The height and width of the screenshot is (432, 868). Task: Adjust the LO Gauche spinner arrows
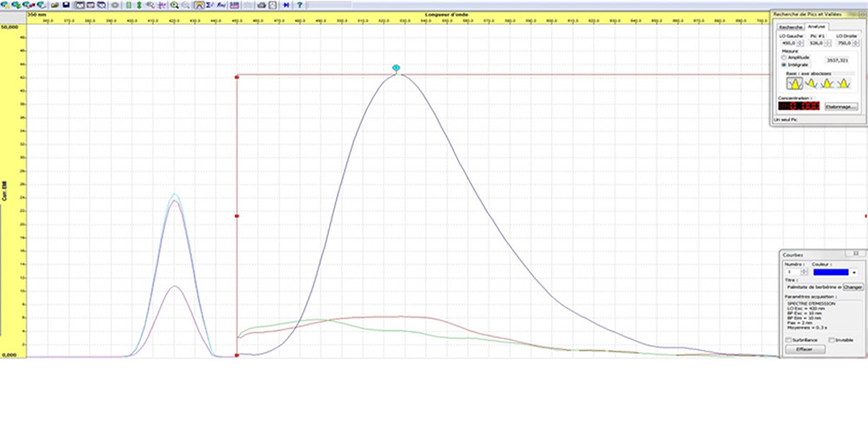pyautogui.click(x=800, y=42)
